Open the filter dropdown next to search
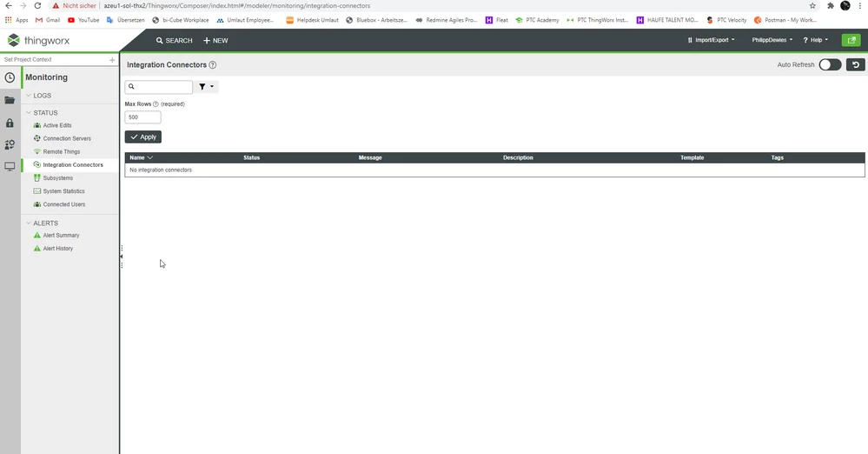 point(206,86)
